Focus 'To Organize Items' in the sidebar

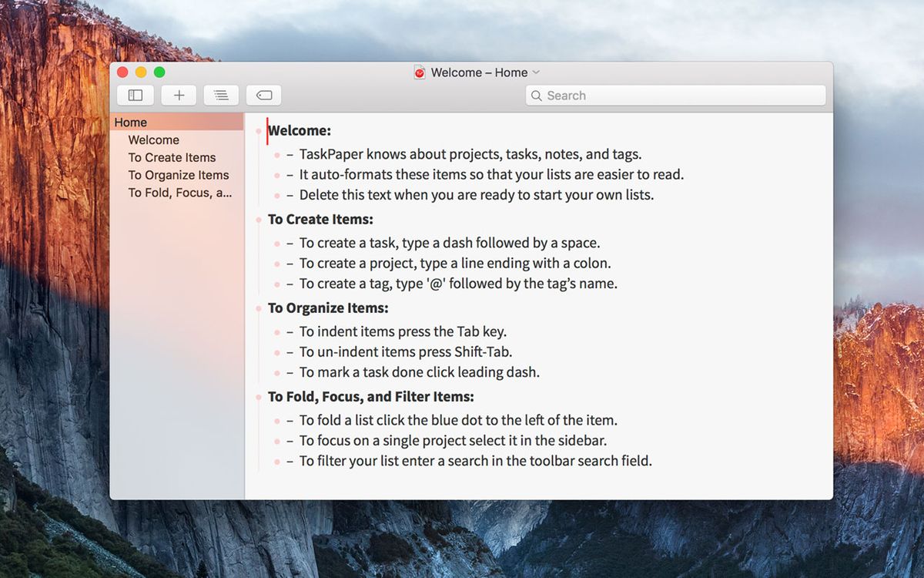tap(179, 175)
